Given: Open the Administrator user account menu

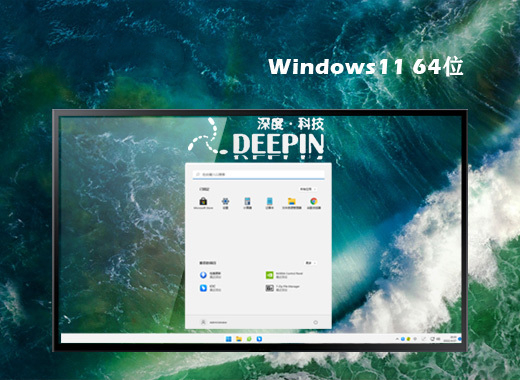Looking at the screenshot, I should (x=214, y=322).
